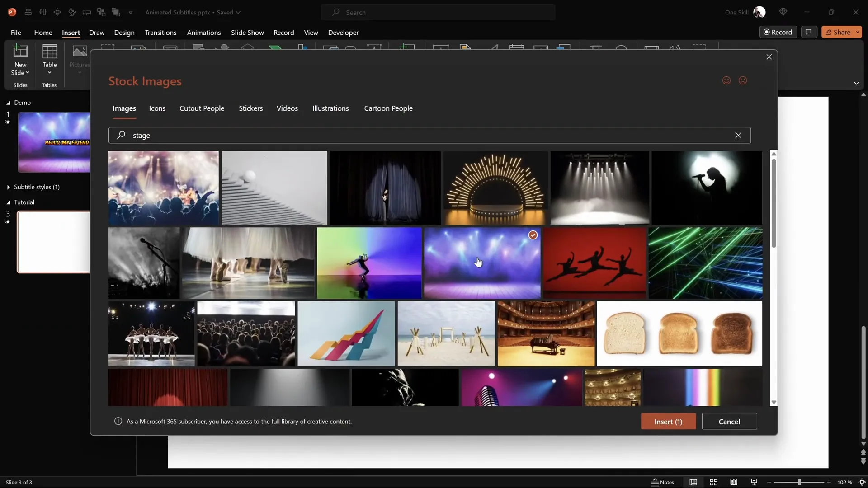Clear the stage search text
Screen dimensions: 868x488
[x=738, y=135]
